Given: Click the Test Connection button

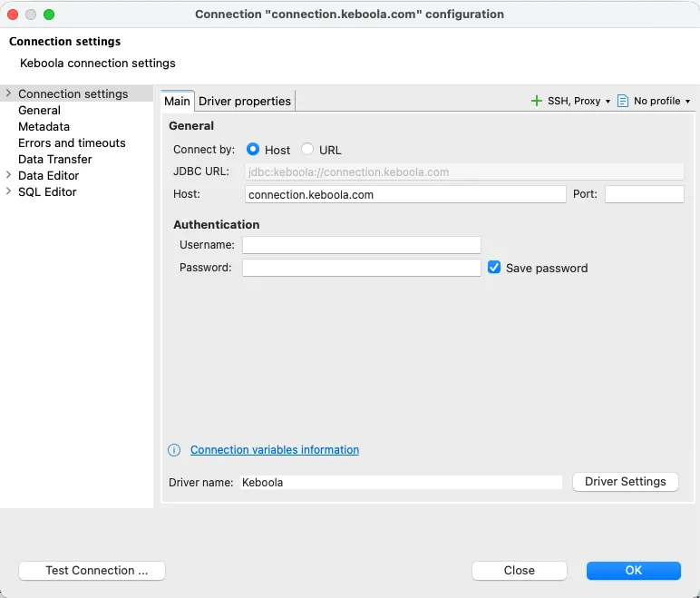Looking at the screenshot, I should 92,571.
